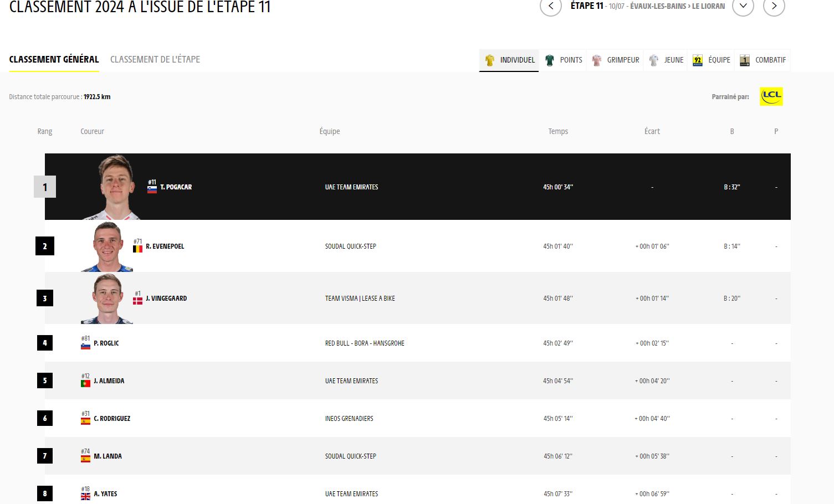Select the Combatif number bib icon
This screenshot has height=504, width=834.
click(x=745, y=60)
